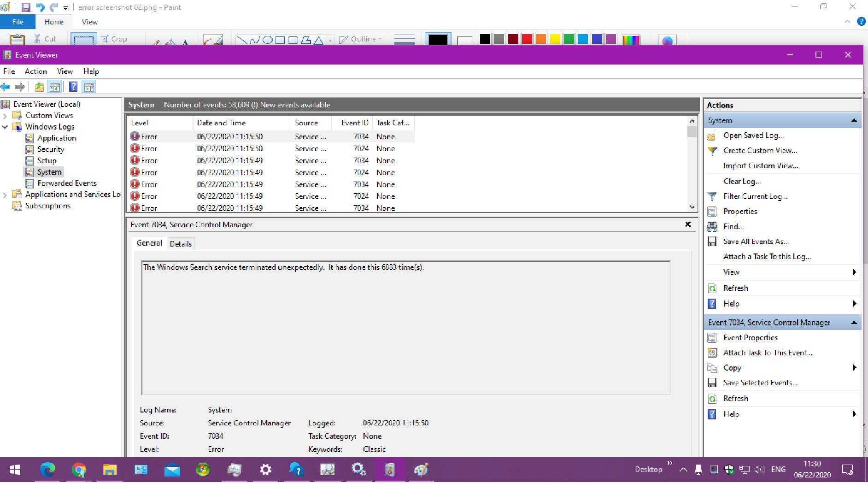The height and width of the screenshot is (483, 868).
Task: Toggle Show/Hide Console Tree toolbar icon
Action: coord(55,87)
